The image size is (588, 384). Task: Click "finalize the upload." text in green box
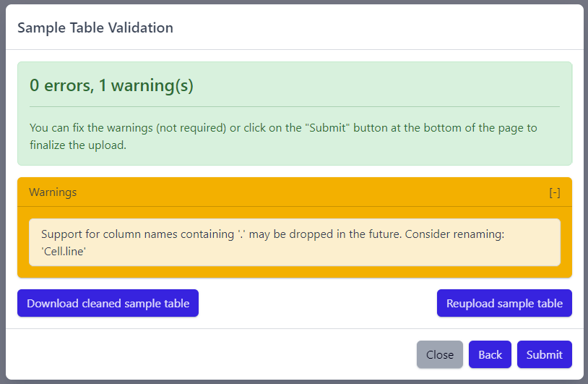(78, 145)
